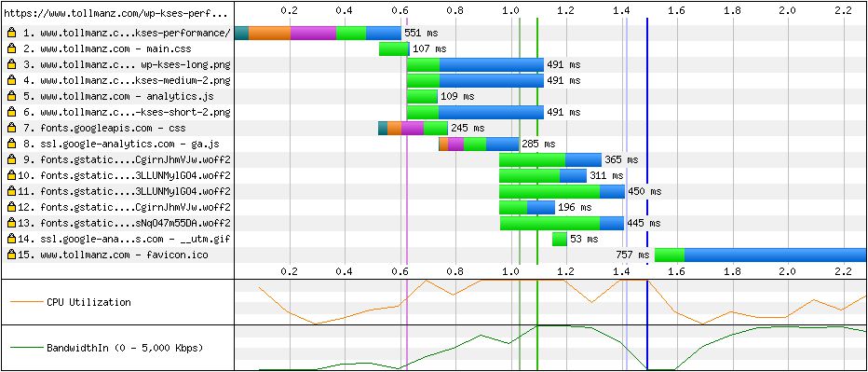Click the blue download bar of favicon.ico
The height and width of the screenshot is (372, 868).
tap(776, 255)
